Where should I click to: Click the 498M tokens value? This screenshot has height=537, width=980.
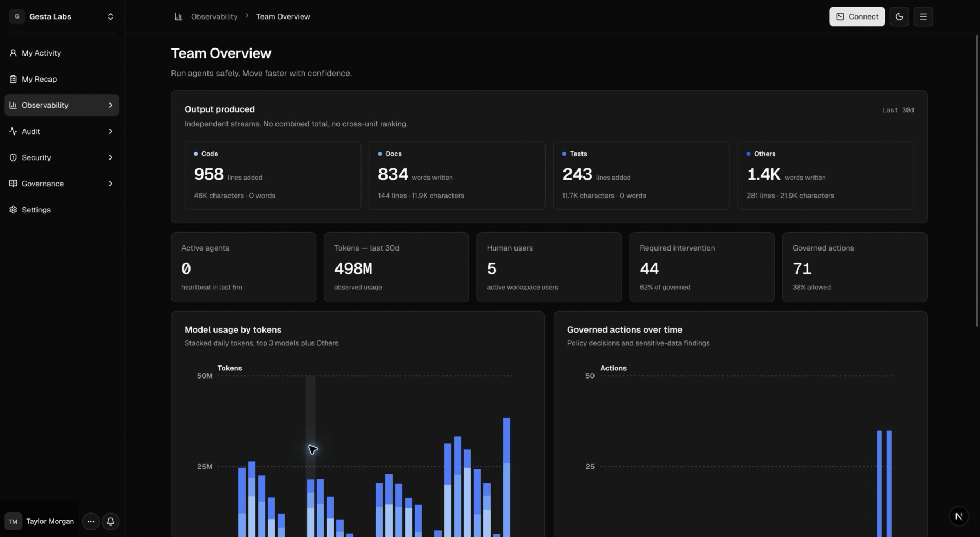point(353,268)
